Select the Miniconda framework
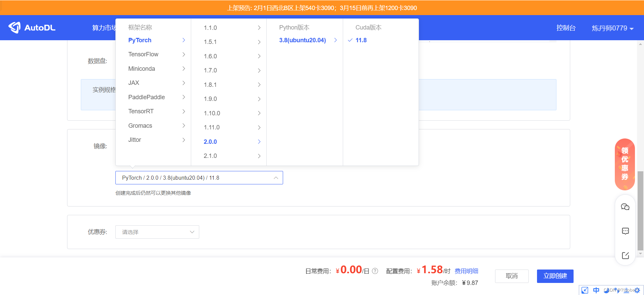 [x=153, y=69]
